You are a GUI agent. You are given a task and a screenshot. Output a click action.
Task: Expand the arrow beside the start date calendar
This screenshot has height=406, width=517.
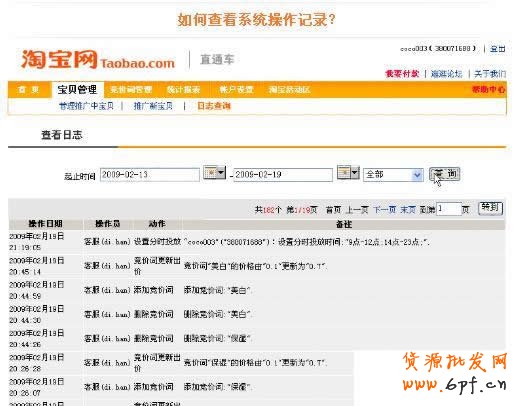click(x=221, y=172)
